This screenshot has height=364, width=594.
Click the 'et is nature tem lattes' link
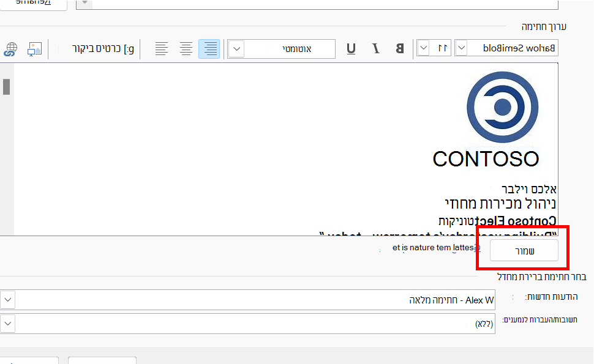tap(436, 248)
